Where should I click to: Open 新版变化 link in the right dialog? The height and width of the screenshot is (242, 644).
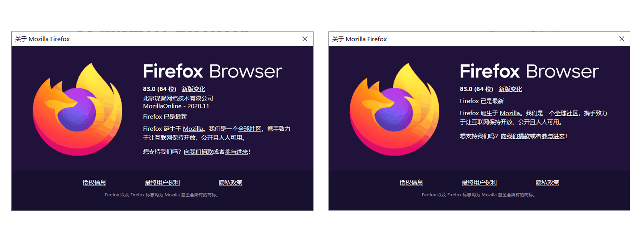(x=510, y=89)
